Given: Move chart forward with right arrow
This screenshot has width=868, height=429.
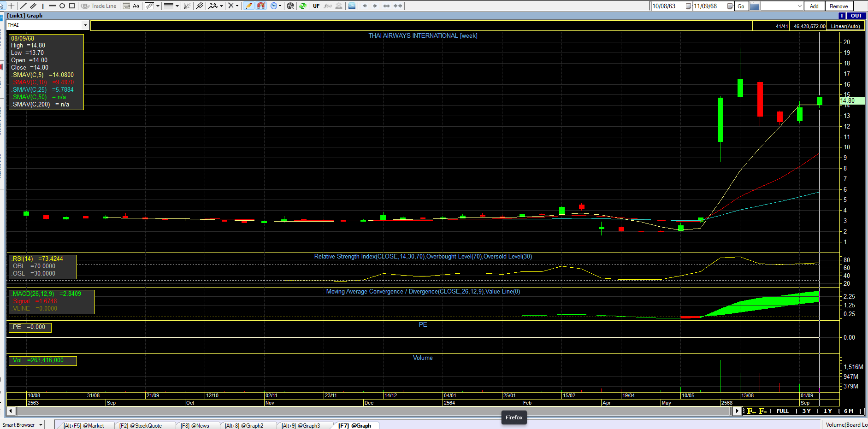Looking at the screenshot, I should click(x=375, y=6).
